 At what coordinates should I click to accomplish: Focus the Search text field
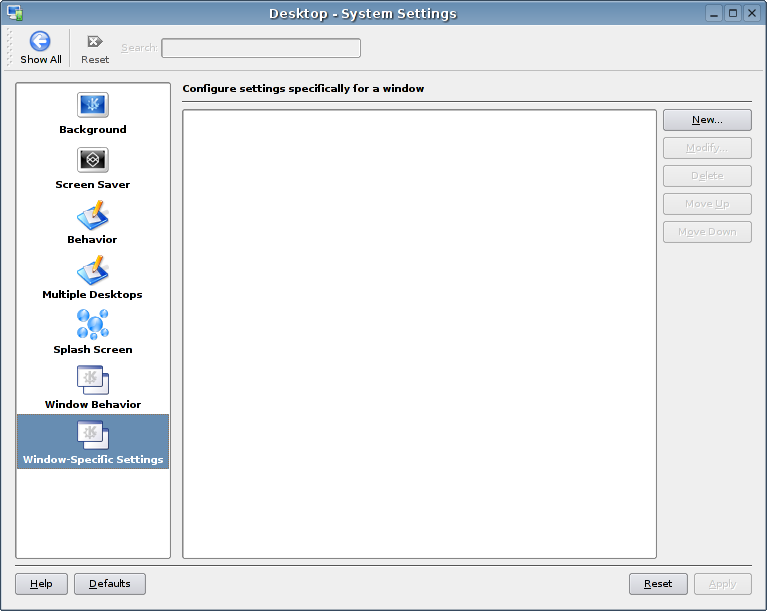pyautogui.click(x=261, y=48)
